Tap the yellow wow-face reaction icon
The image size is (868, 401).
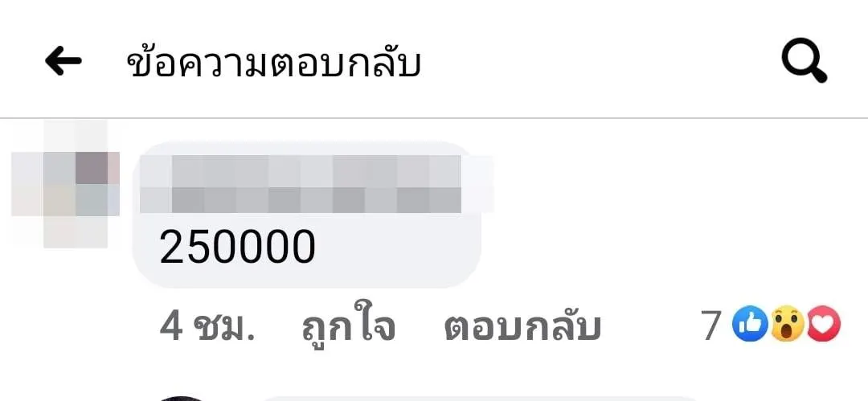coord(787,325)
